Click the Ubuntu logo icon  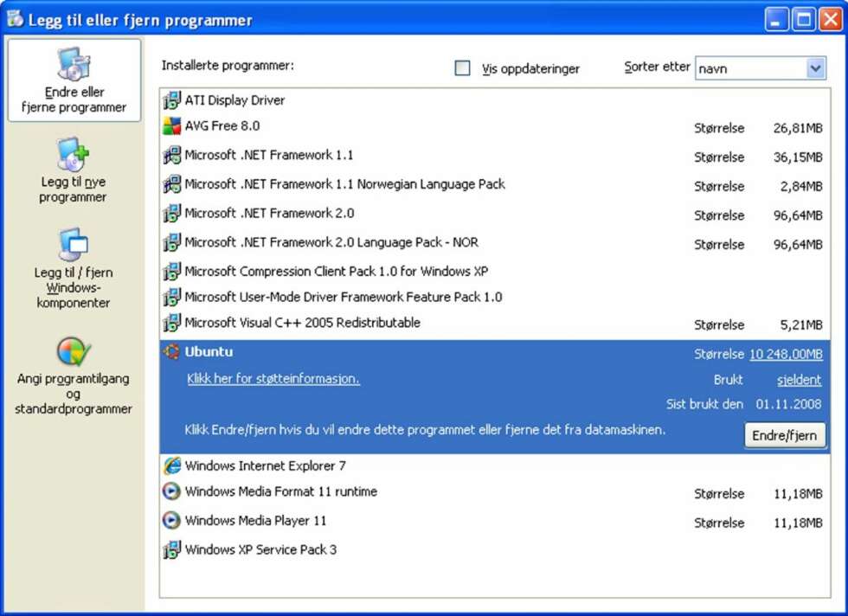[x=171, y=352]
